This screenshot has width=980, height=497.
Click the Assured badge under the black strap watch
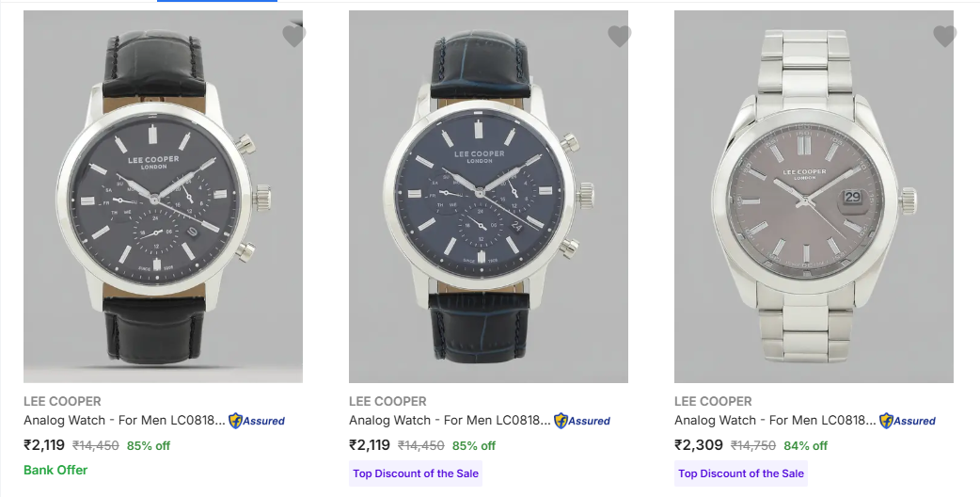[257, 421]
